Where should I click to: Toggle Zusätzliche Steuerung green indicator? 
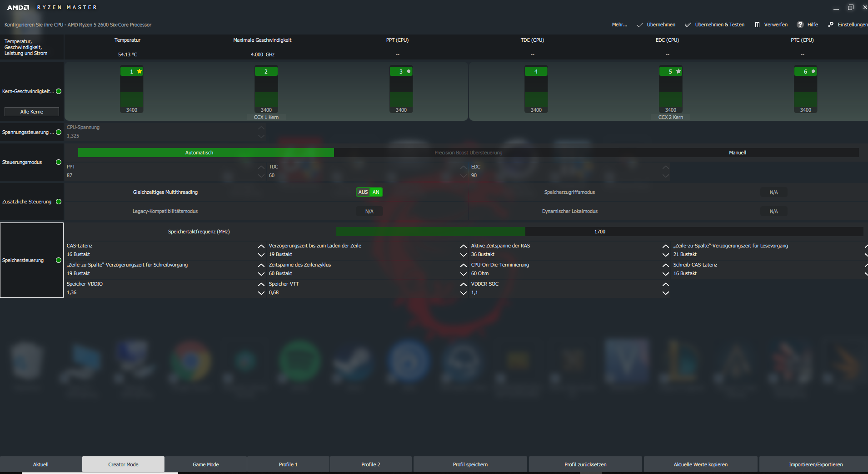pos(59,202)
